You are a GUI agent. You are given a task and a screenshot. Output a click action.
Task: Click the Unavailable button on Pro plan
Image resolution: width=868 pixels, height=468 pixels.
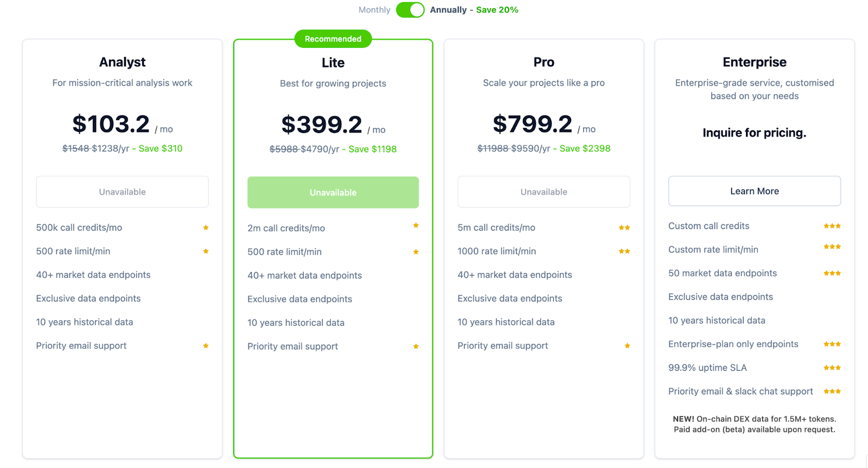[x=544, y=192]
